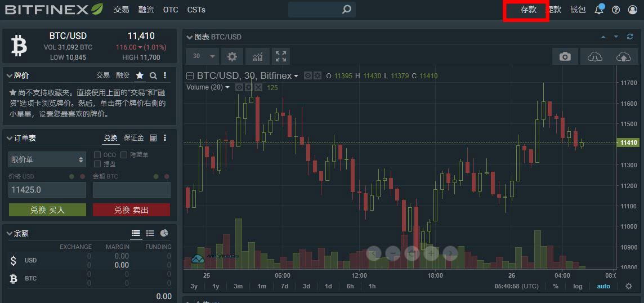Viewport: 644px width, 303px height.
Task: Go to 存款 deposit page
Action: click(529, 10)
